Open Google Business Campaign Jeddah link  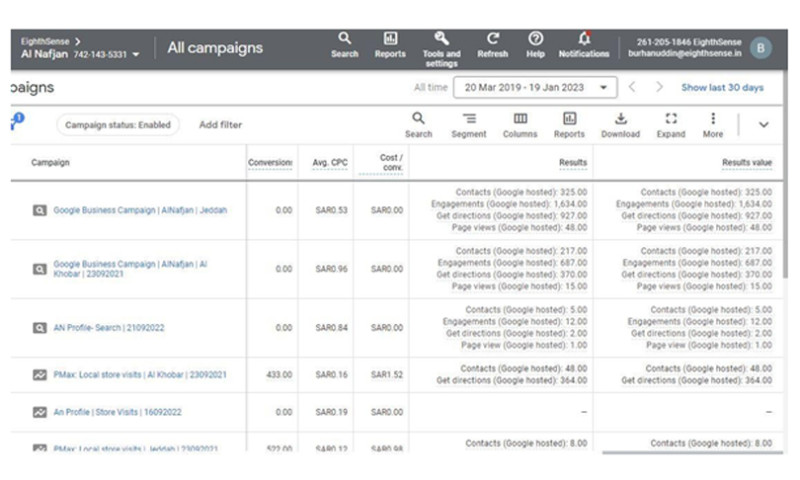point(140,211)
